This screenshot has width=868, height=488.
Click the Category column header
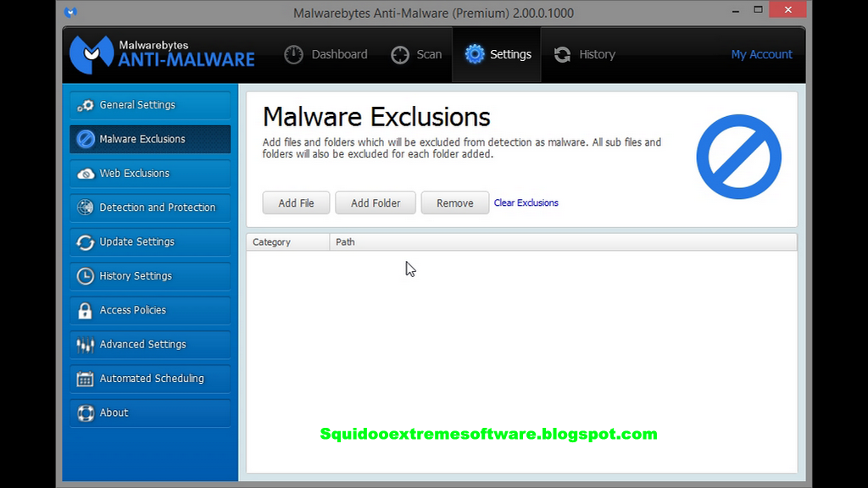pyautogui.click(x=288, y=242)
